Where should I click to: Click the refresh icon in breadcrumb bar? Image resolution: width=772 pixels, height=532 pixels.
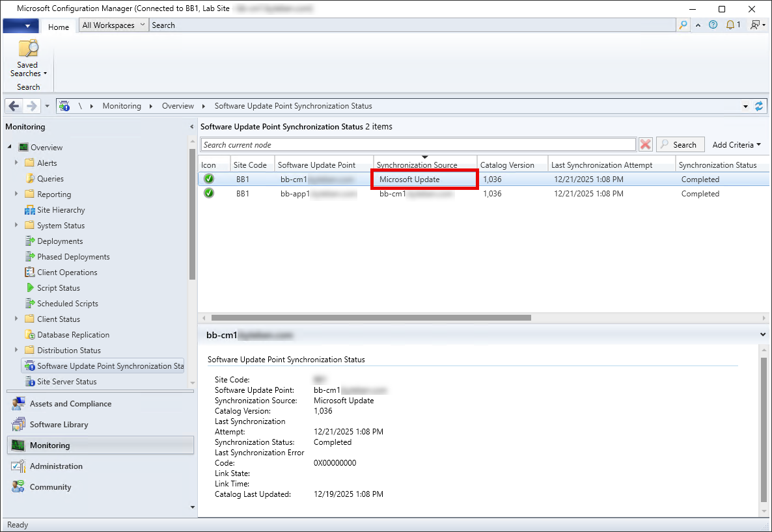[759, 106]
